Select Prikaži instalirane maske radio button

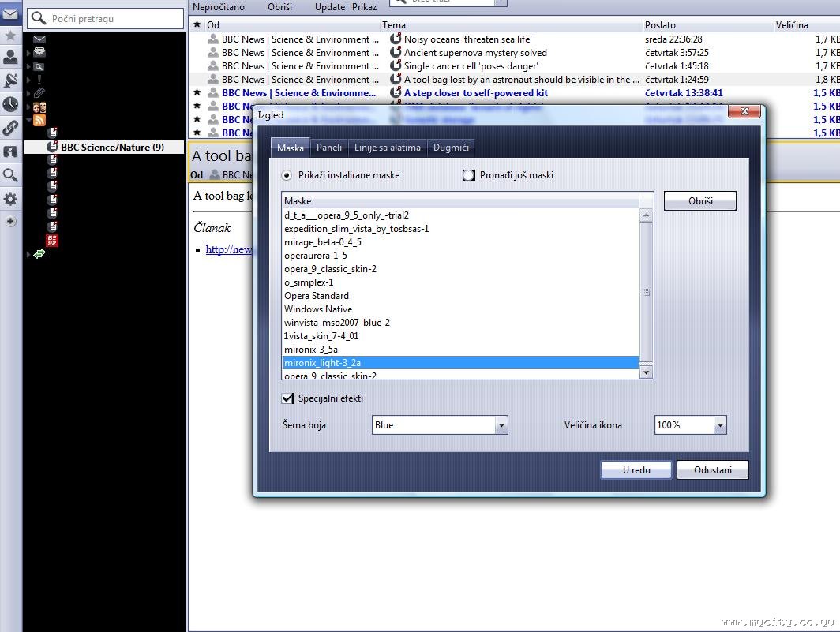tap(287, 175)
